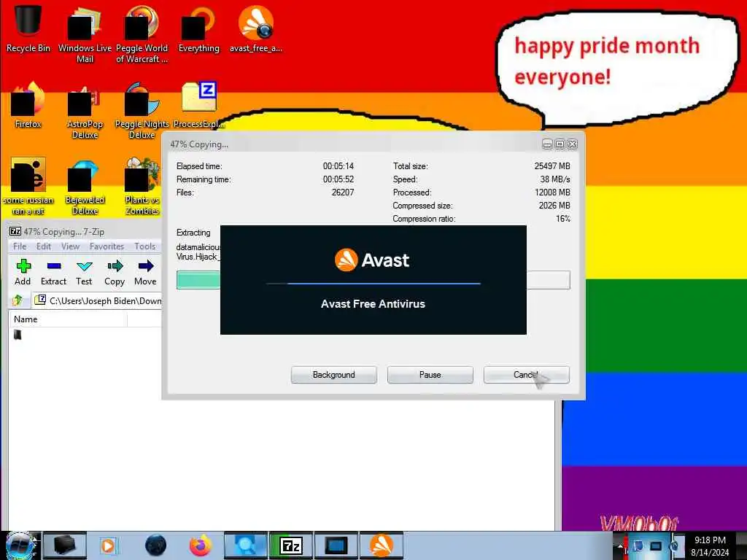This screenshot has height=560, width=747.
Task: Click the extraction progress bar
Action: (x=373, y=280)
